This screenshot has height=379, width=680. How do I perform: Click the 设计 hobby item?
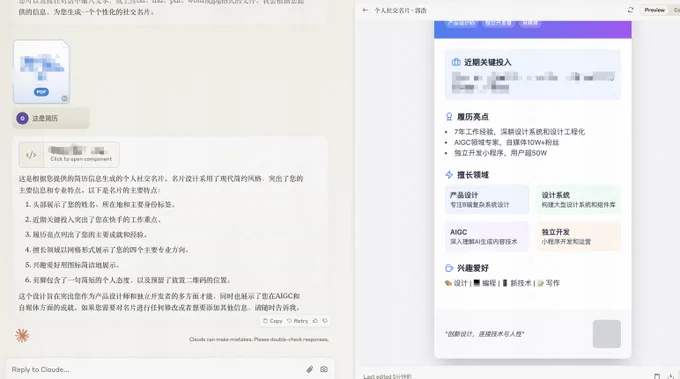click(456, 283)
